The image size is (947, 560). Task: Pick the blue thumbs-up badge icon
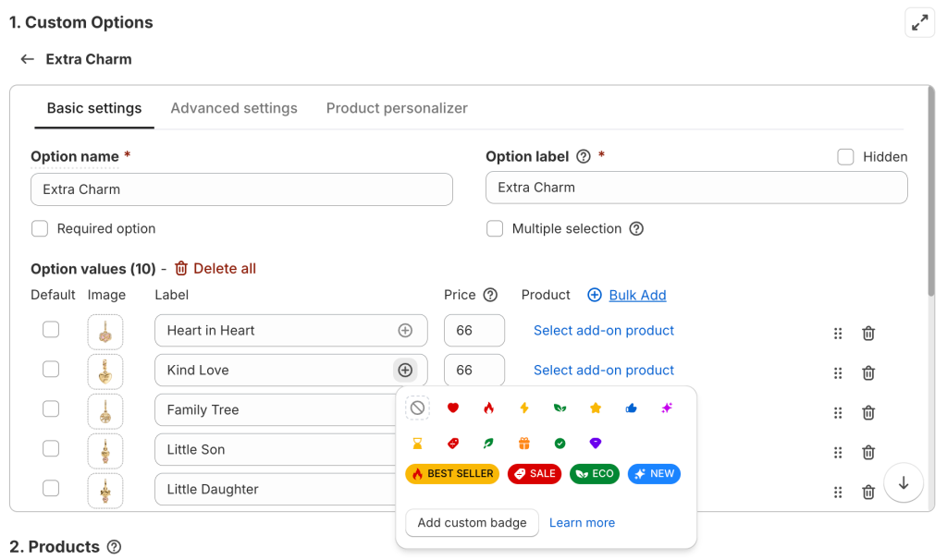(x=632, y=408)
